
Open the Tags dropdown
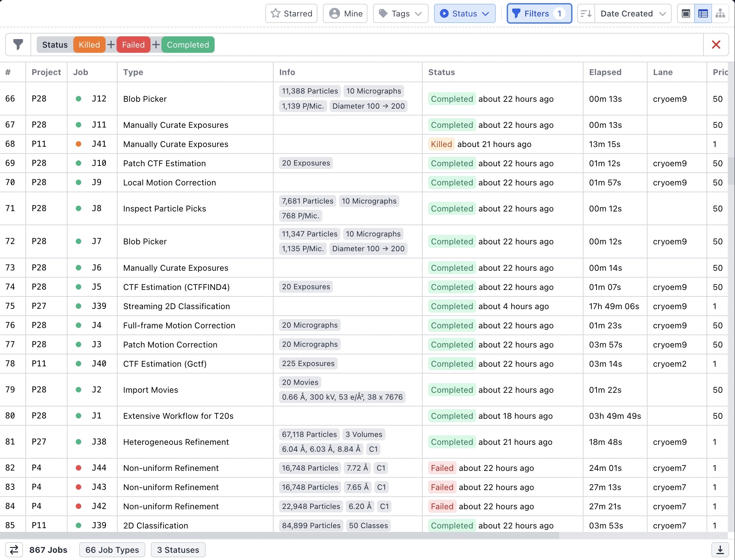(x=400, y=14)
